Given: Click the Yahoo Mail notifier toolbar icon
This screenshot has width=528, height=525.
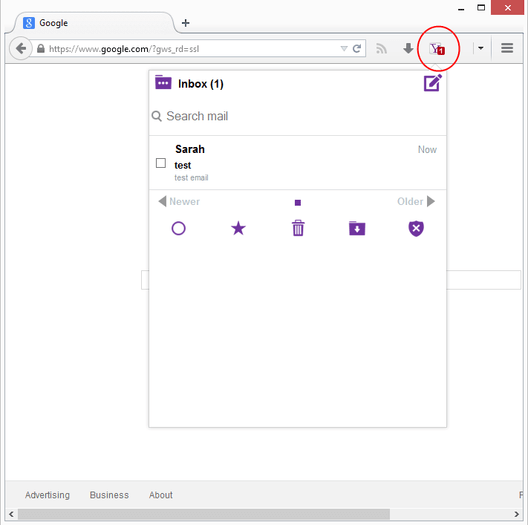Looking at the screenshot, I should [437, 49].
